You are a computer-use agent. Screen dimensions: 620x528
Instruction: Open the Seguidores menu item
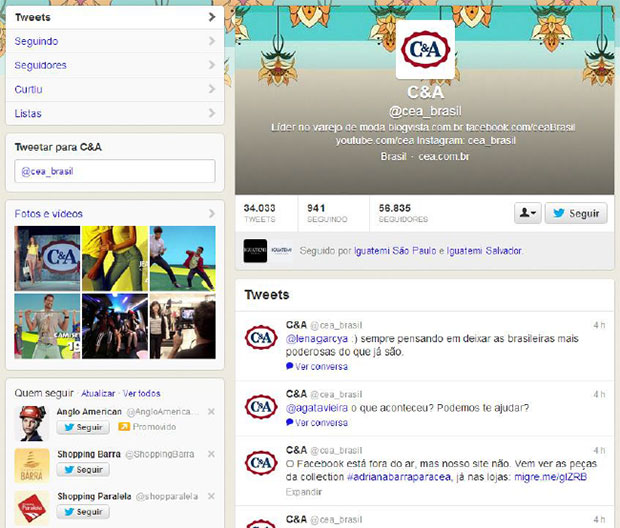coord(115,65)
